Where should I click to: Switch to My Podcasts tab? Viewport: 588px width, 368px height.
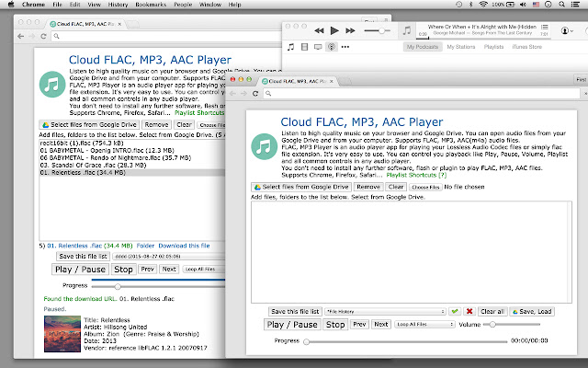[423, 47]
